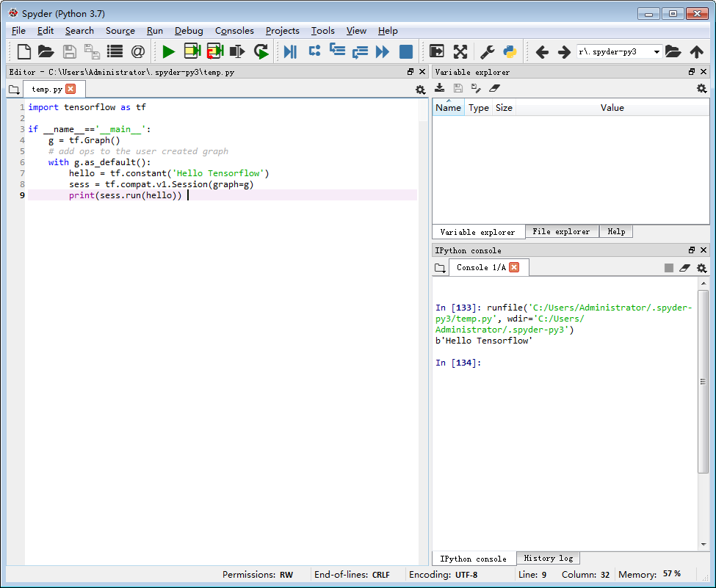
Task: Open Variable explorer options gear
Action: point(702,89)
